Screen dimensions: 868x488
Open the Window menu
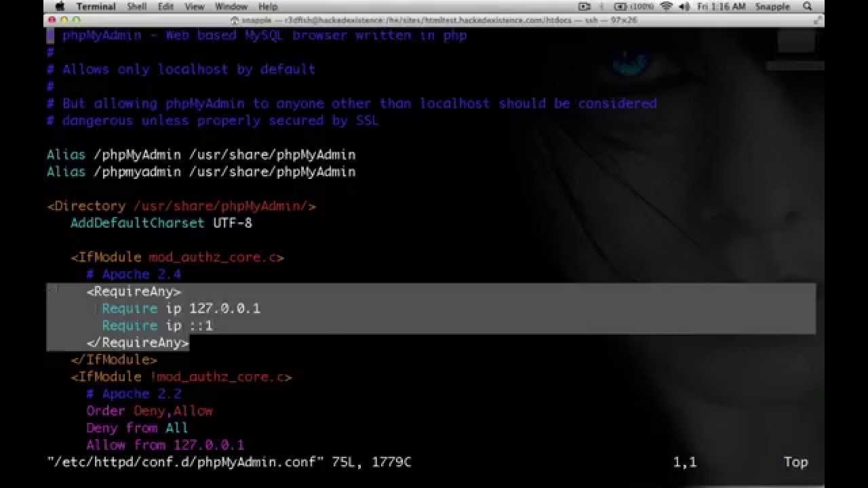(x=231, y=6)
